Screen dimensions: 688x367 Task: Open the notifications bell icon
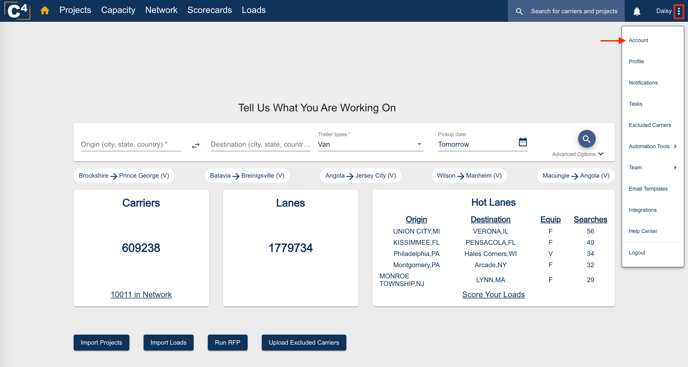pyautogui.click(x=637, y=11)
